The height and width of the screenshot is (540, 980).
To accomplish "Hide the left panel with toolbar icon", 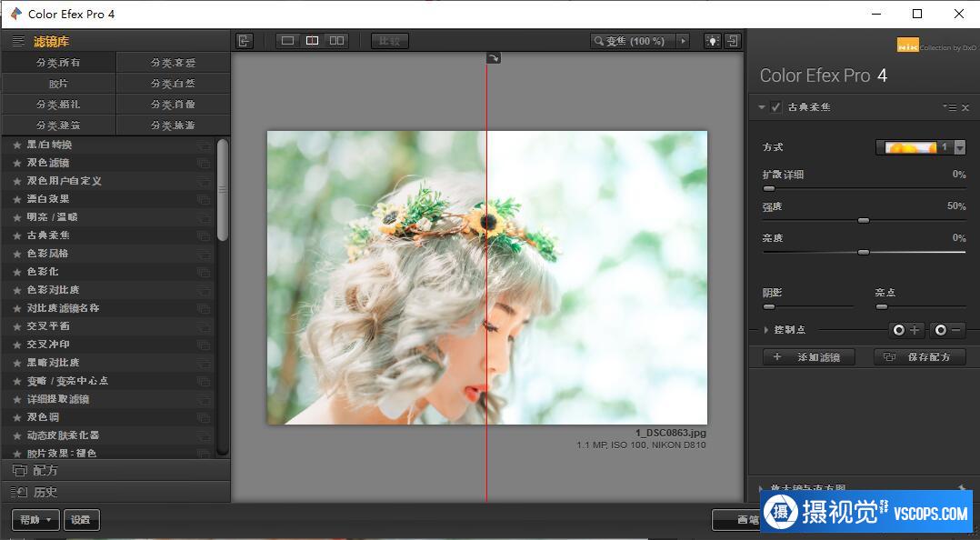I will point(244,41).
